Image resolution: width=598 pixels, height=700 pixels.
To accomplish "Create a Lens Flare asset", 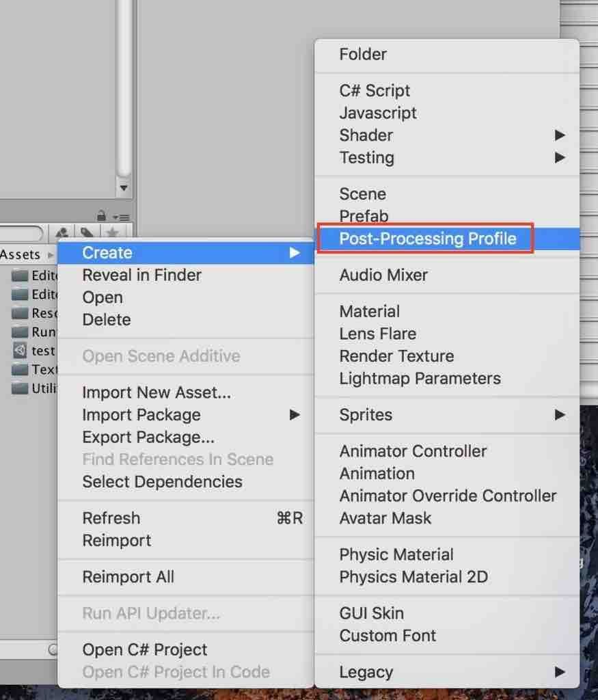I will (x=447, y=334).
